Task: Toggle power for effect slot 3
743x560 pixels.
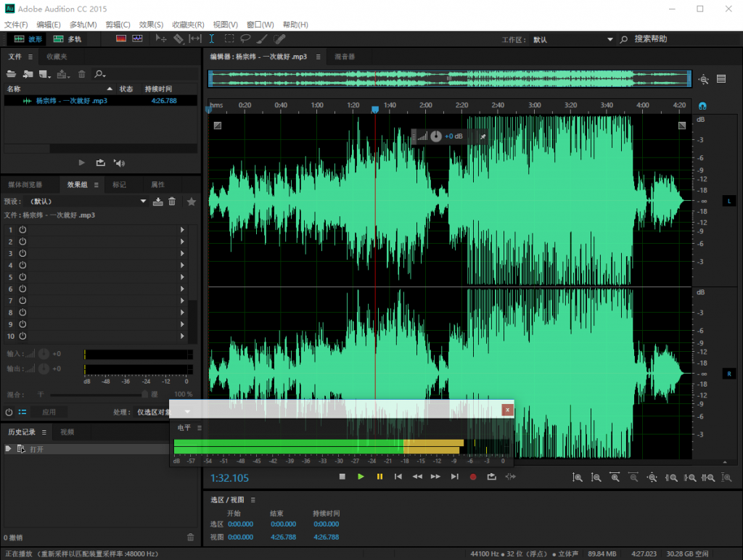Action: tap(22, 253)
